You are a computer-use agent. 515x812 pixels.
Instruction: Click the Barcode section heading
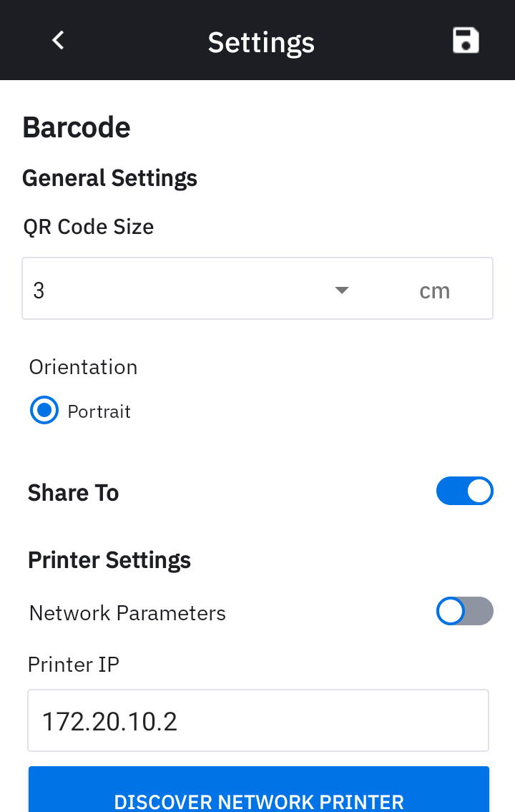tap(77, 127)
